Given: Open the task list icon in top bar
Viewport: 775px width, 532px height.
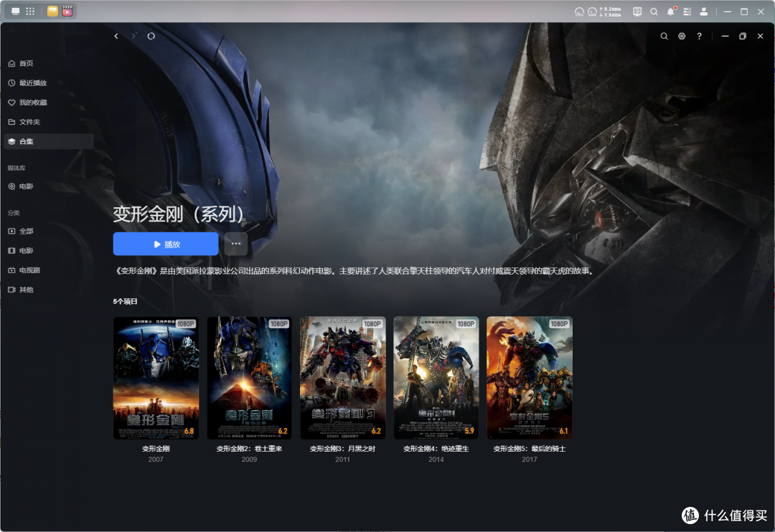Looking at the screenshot, I should click(687, 12).
